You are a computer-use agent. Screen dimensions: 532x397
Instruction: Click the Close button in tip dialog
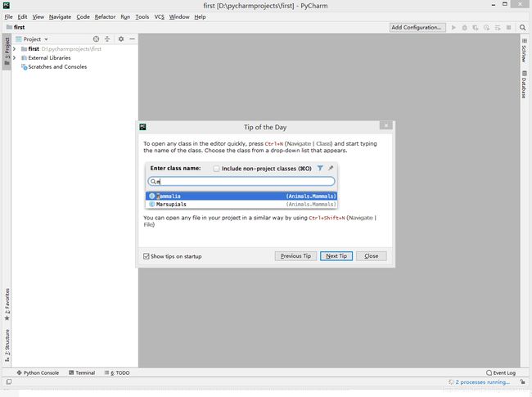372,256
